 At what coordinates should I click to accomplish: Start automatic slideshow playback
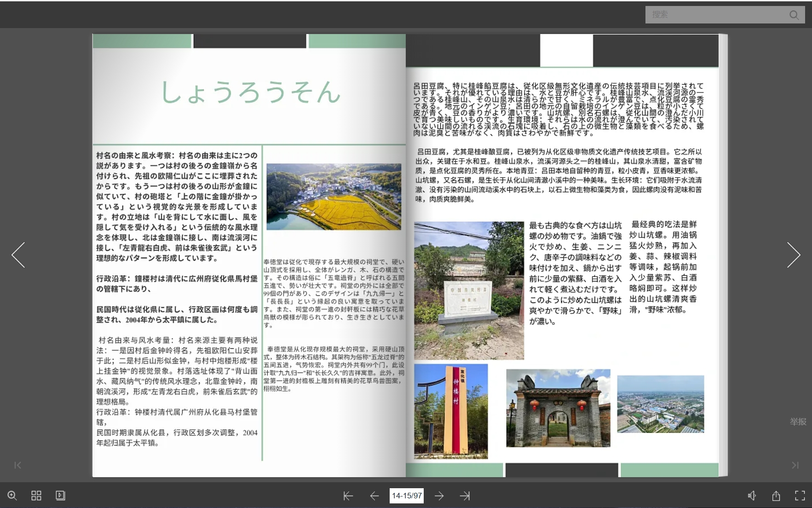(60, 496)
